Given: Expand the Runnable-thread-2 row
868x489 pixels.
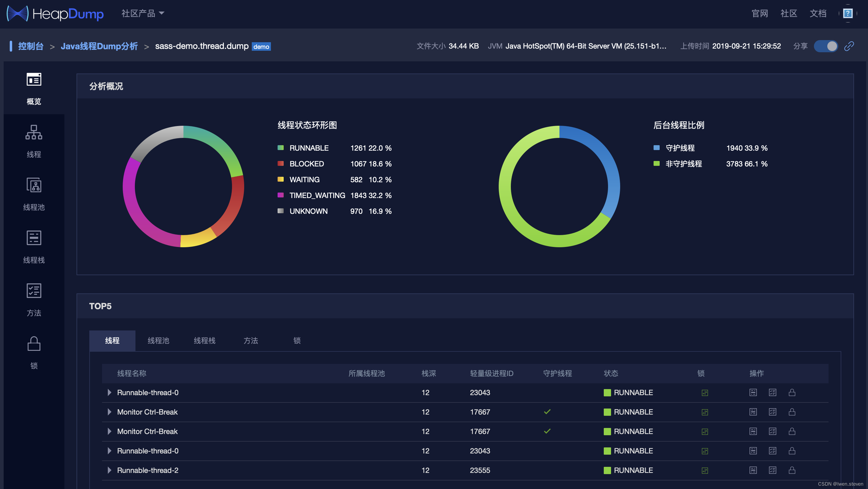Looking at the screenshot, I should point(109,470).
